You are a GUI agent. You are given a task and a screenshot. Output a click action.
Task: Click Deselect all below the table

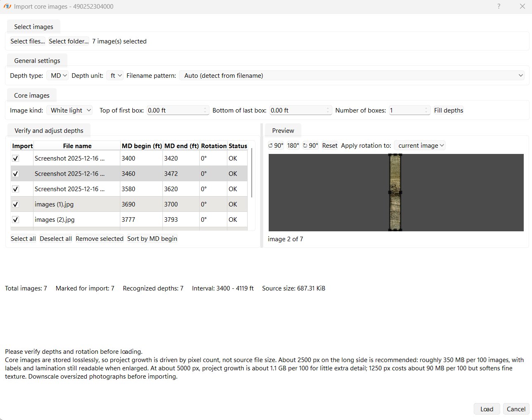pyautogui.click(x=56, y=239)
